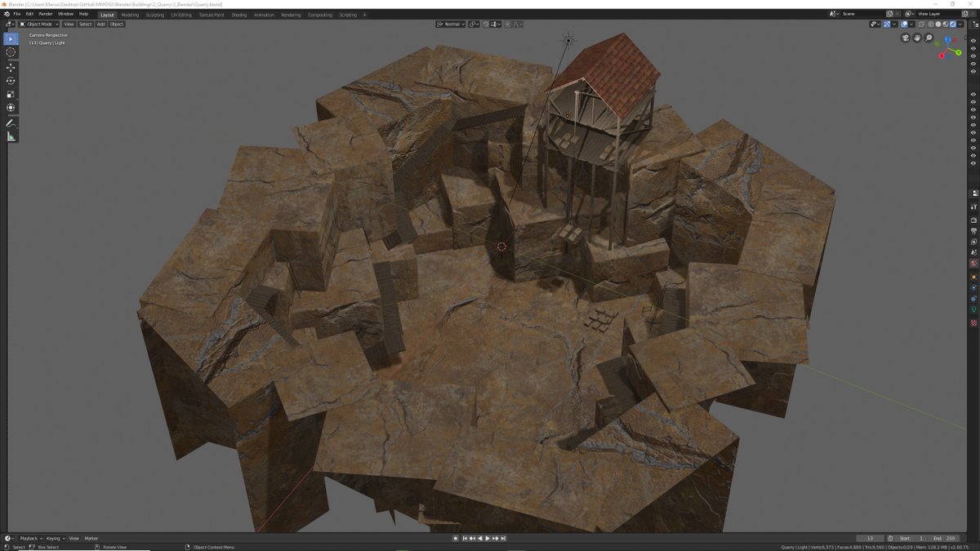Open the Keying popover in timeline
The width and height of the screenshot is (980, 551).
[x=55, y=539]
